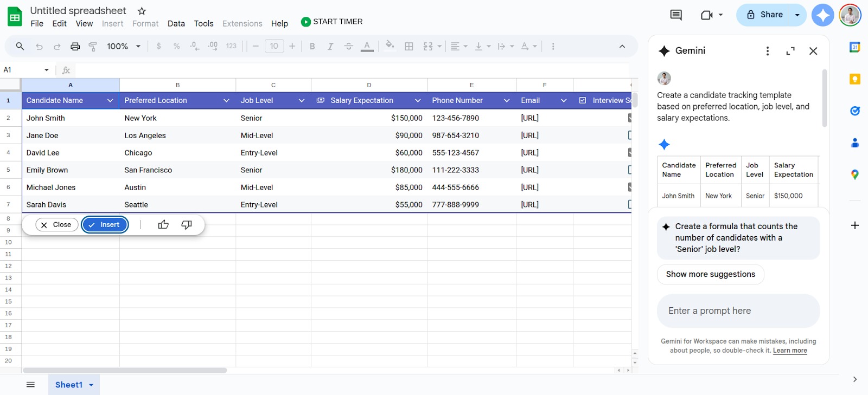Open Google Calendar in side panel
This screenshot has height=395, width=868.
(x=854, y=48)
